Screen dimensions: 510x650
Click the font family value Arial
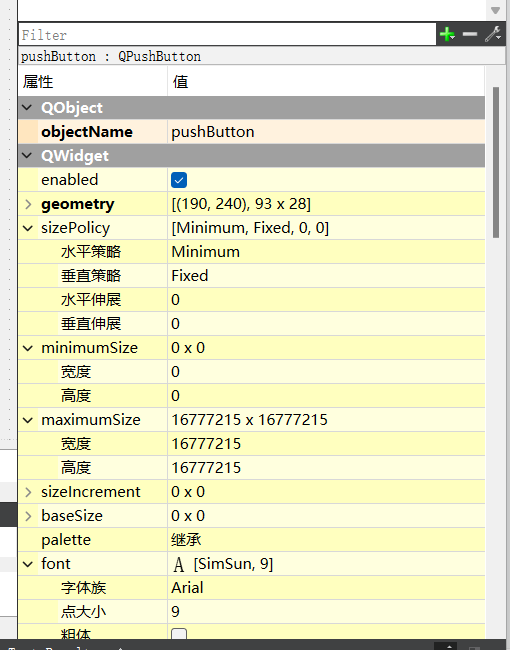pos(326,588)
